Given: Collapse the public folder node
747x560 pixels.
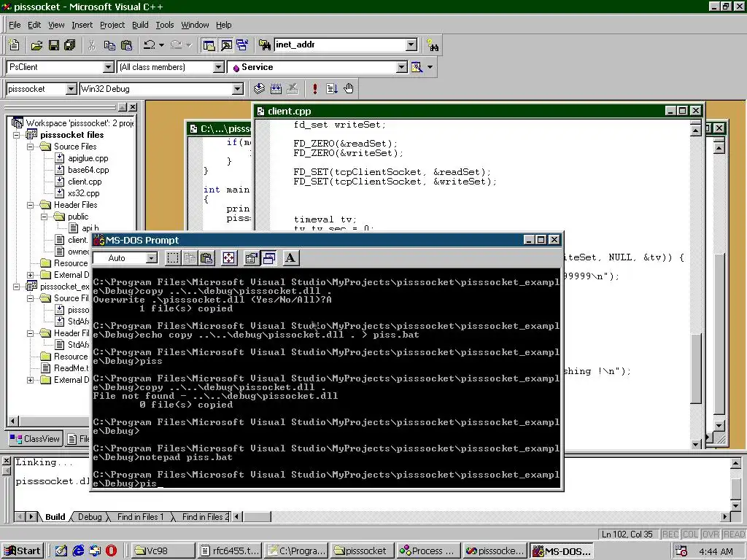Looking at the screenshot, I should click(x=44, y=217).
